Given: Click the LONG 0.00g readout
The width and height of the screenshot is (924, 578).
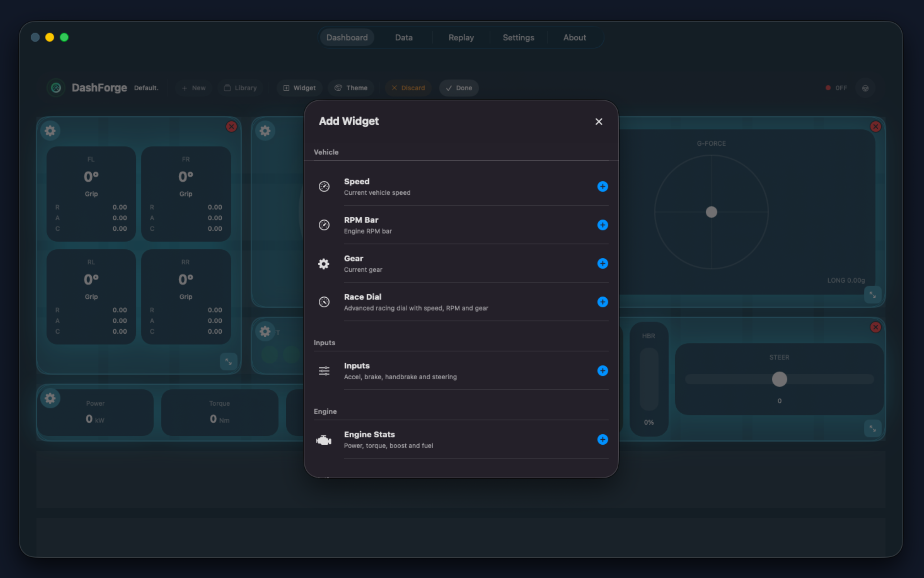Looking at the screenshot, I should click(846, 280).
